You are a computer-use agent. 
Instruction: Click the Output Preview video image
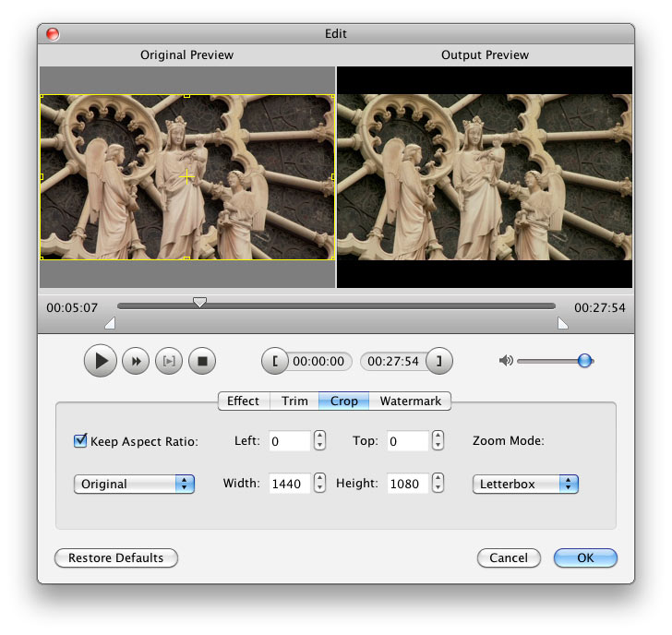click(485, 177)
